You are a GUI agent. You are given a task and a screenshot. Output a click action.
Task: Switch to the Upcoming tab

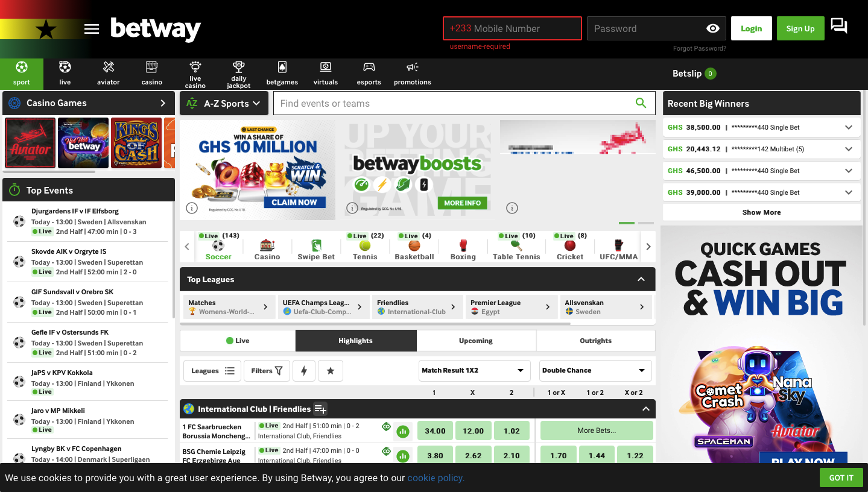click(476, 341)
